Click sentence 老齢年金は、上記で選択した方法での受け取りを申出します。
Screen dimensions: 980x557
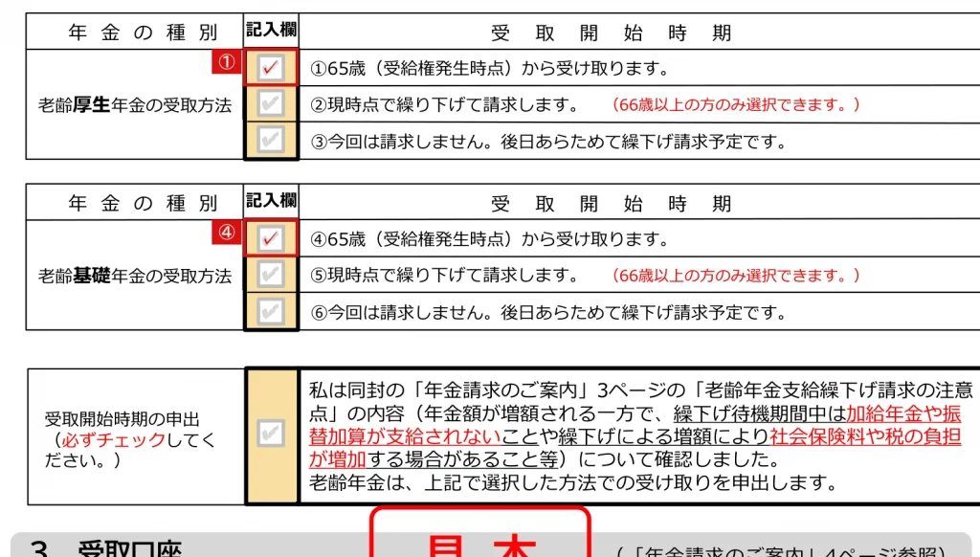(573, 482)
